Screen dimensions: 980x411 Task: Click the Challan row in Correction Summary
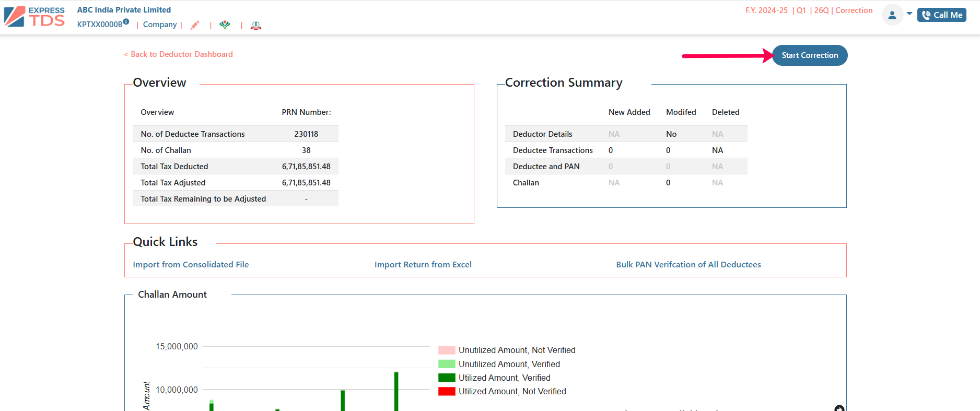click(x=626, y=183)
